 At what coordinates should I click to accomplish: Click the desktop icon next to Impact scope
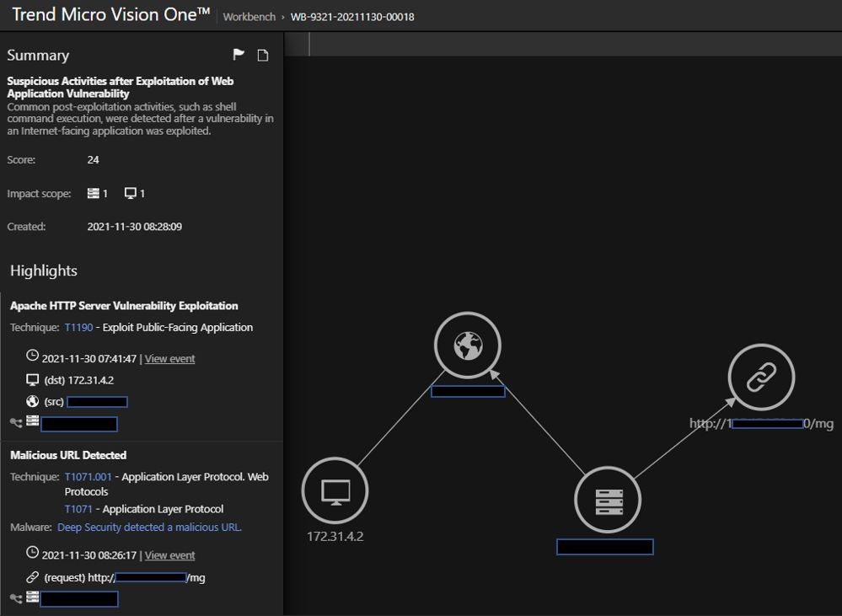pyautogui.click(x=131, y=194)
